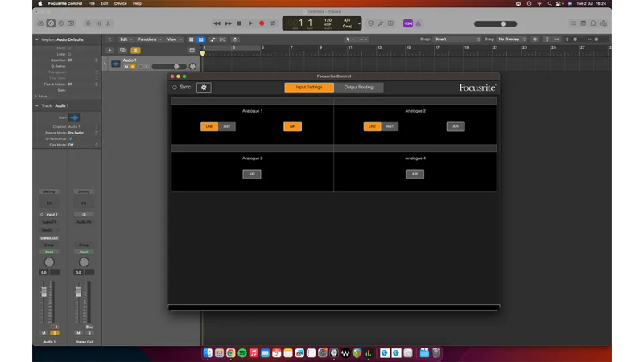
Task: Open the Help menu
Action: 137,3
